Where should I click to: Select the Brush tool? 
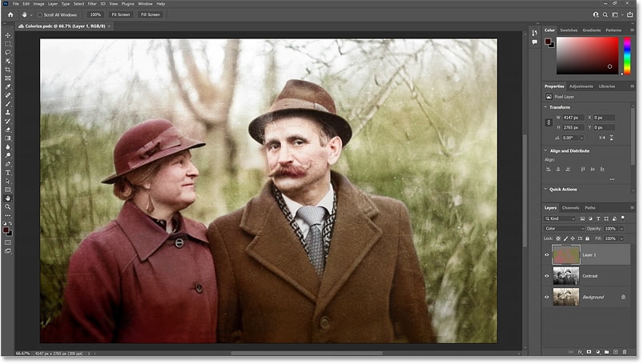[8, 104]
